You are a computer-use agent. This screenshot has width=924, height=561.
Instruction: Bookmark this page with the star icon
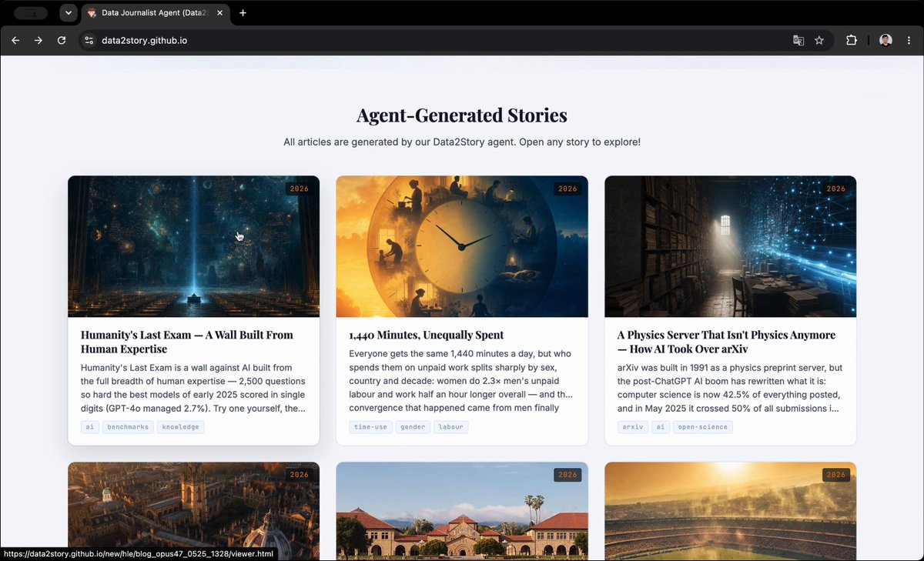pos(819,40)
